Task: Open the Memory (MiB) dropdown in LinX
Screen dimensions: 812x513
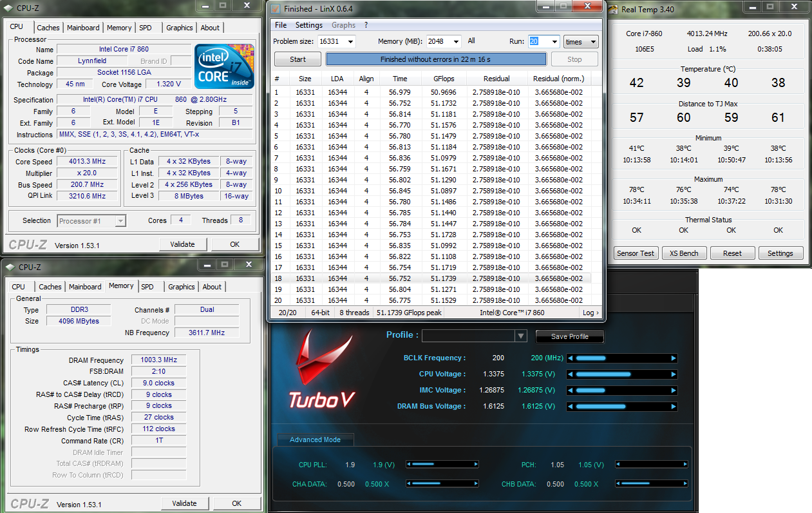Action: [x=456, y=41]
